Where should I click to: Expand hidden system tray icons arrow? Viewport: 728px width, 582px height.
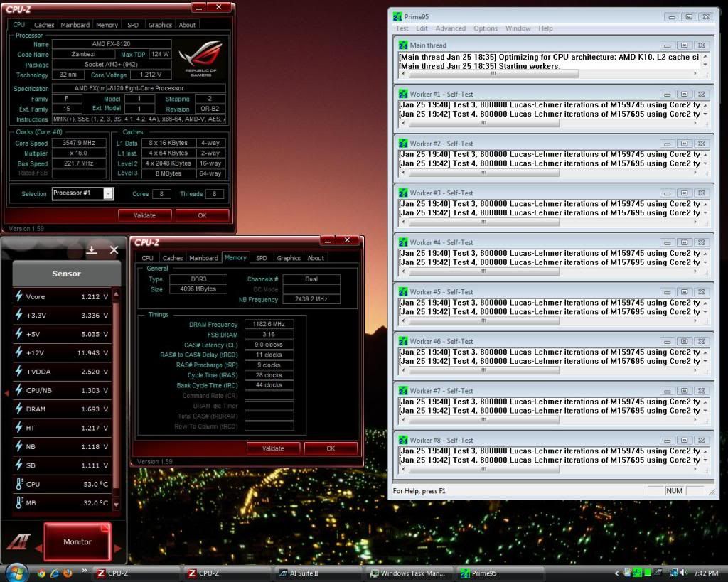616,573
